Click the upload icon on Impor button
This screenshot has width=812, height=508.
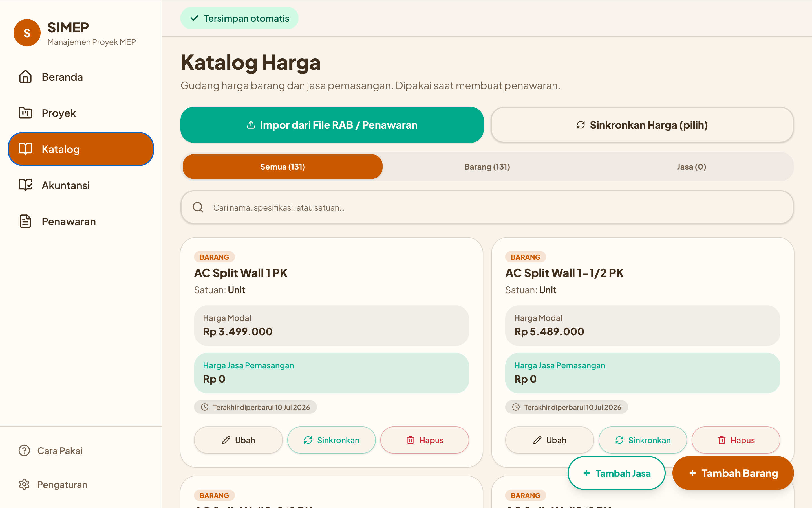251,125
